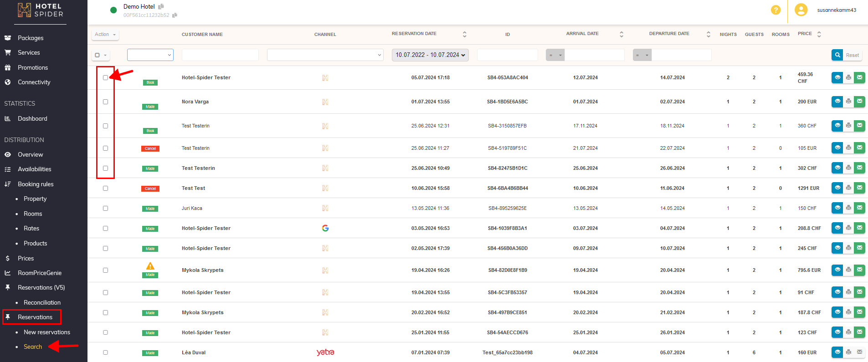Send email for Nora Varga reservation

click(x=859, y=102)
